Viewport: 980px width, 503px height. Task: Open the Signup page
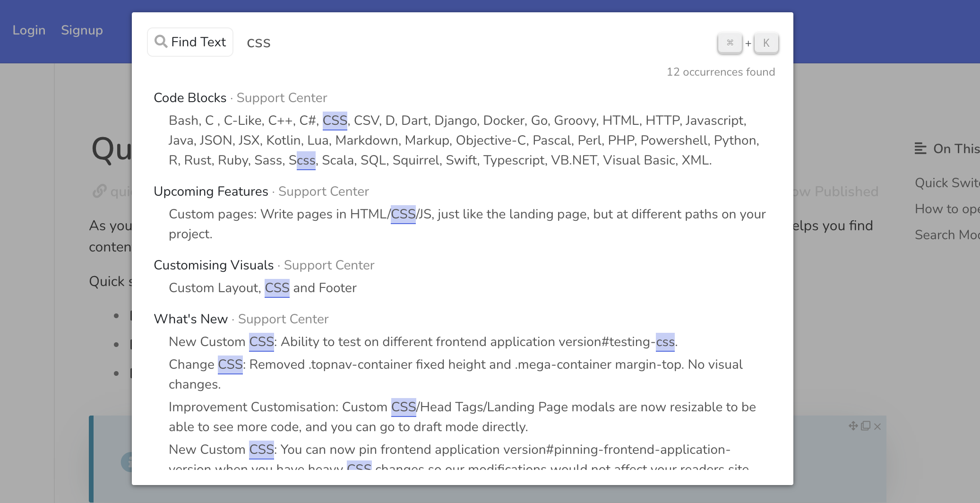pos(82,30)
